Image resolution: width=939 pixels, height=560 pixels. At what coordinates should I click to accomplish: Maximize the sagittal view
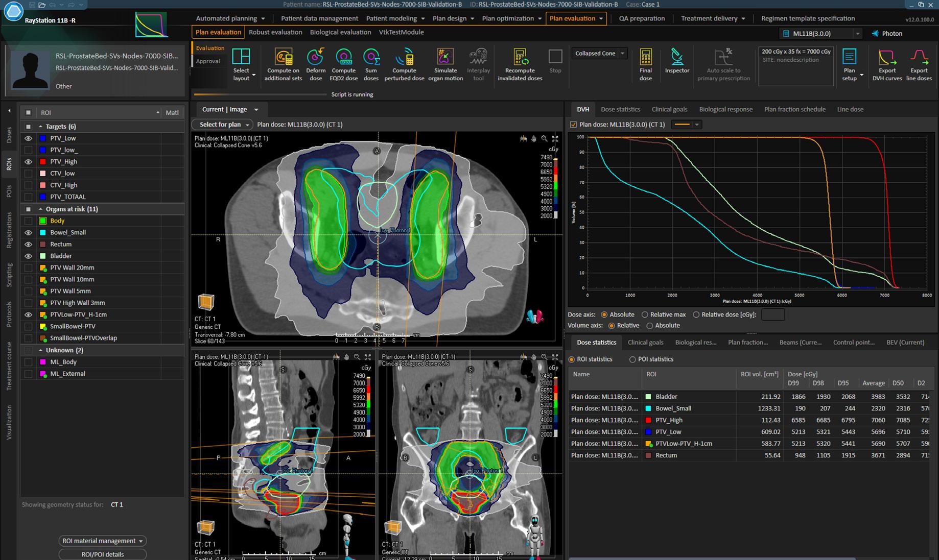(368, 357)
